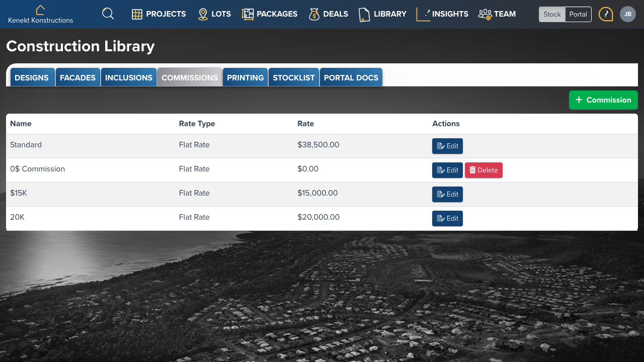
Task: Edit the 0$ Commission row
Action: [x=447, y=170]
